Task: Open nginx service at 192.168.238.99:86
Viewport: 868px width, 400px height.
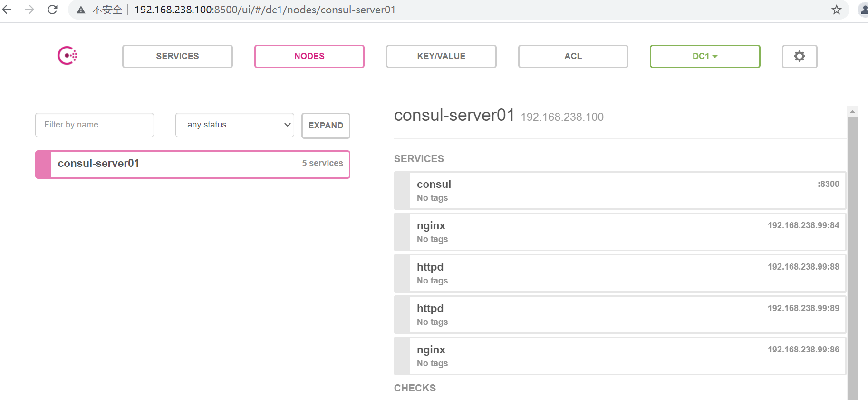Action: [620, 356]
